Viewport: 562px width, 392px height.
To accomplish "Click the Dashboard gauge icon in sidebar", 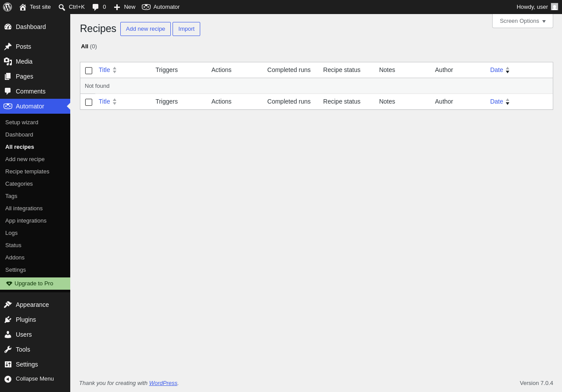I will click(8, 27).
